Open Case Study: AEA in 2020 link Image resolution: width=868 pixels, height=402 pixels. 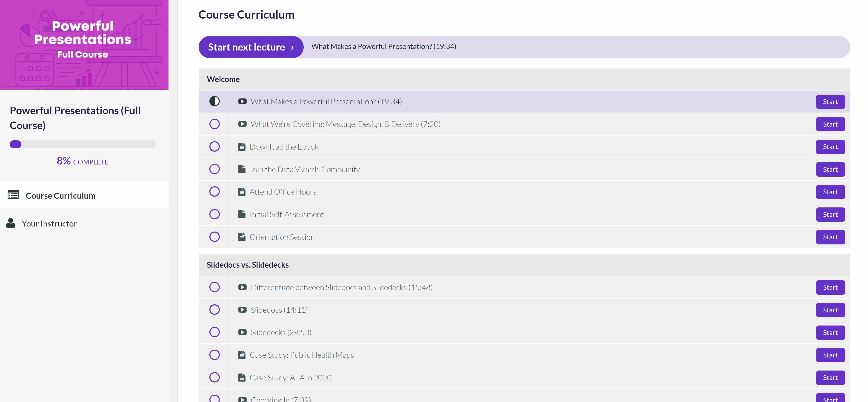291,377
